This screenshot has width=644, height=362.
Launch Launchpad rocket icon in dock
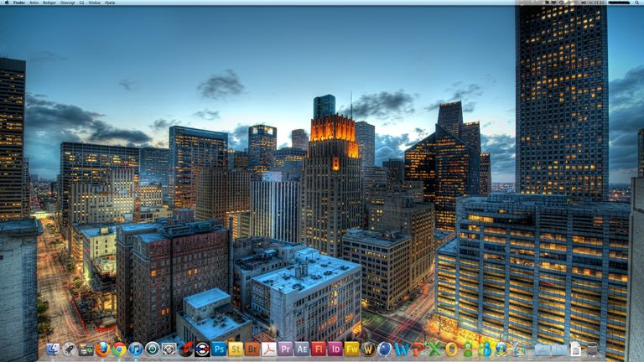[x=70, y=349]
